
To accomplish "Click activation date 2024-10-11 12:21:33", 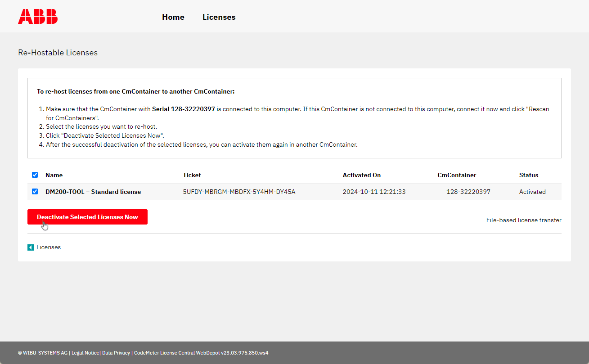I will (374, 192).
